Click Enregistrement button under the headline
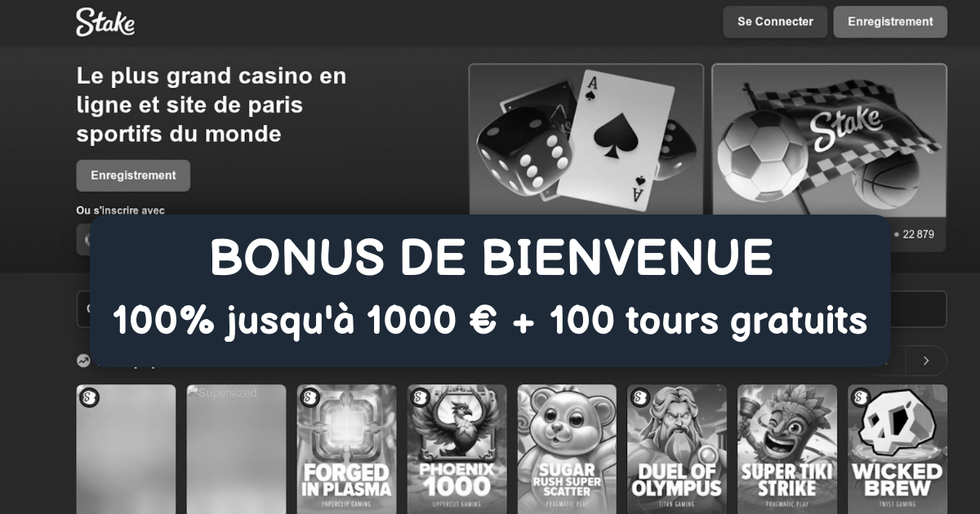This screenshot has width=980, height=514. (x=133, y=175)
